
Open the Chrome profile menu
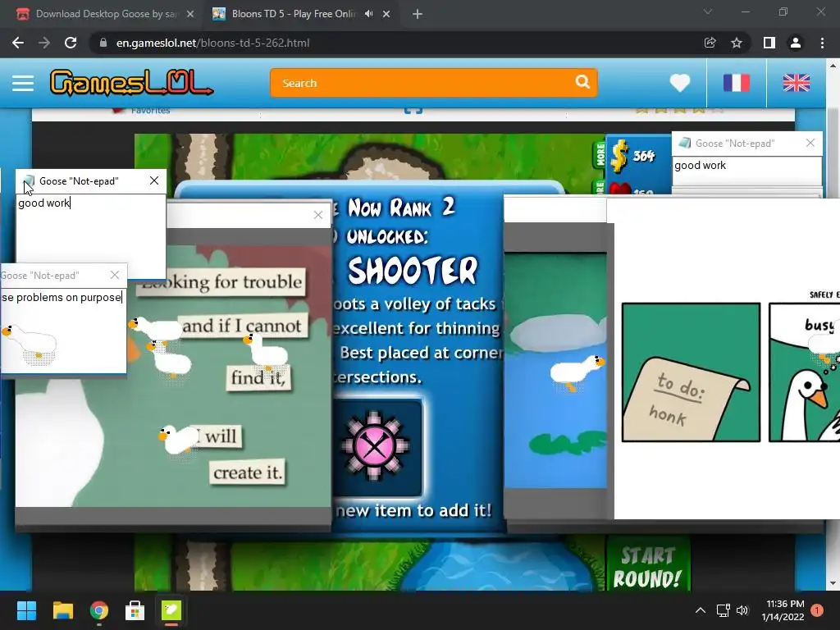click(x=796, y=43)
